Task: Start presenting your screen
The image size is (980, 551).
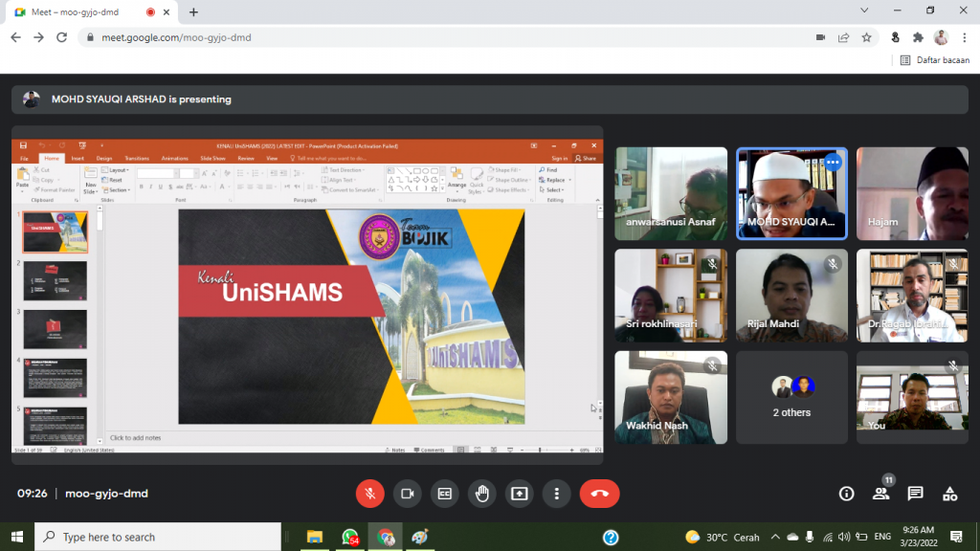Action: pos(520,494)
